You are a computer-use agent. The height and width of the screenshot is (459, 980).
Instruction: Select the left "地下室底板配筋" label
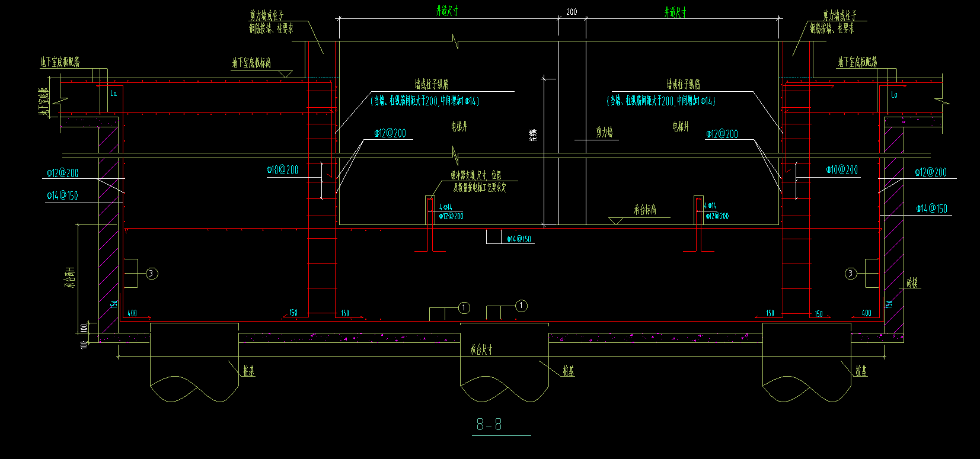pyautogui.click(x=60, y=62)
